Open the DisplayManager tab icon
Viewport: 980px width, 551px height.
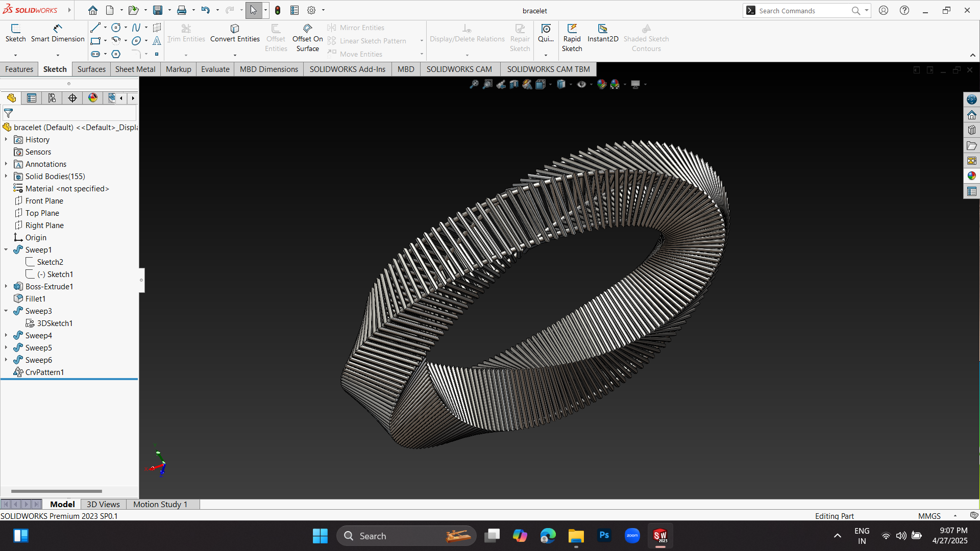click(x=93, y=98)
